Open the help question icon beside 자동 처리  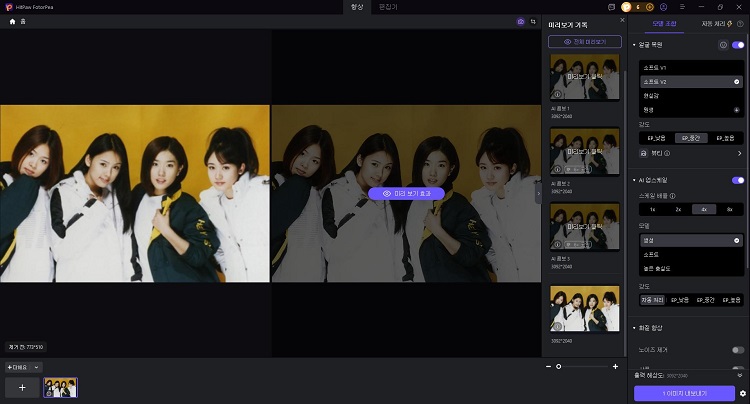[x=740, y=24]
